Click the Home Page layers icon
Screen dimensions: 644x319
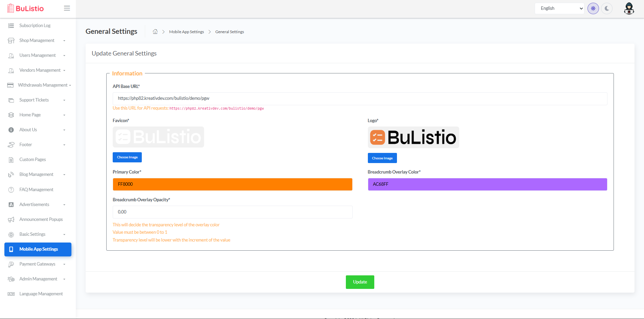tap(11, 115)
